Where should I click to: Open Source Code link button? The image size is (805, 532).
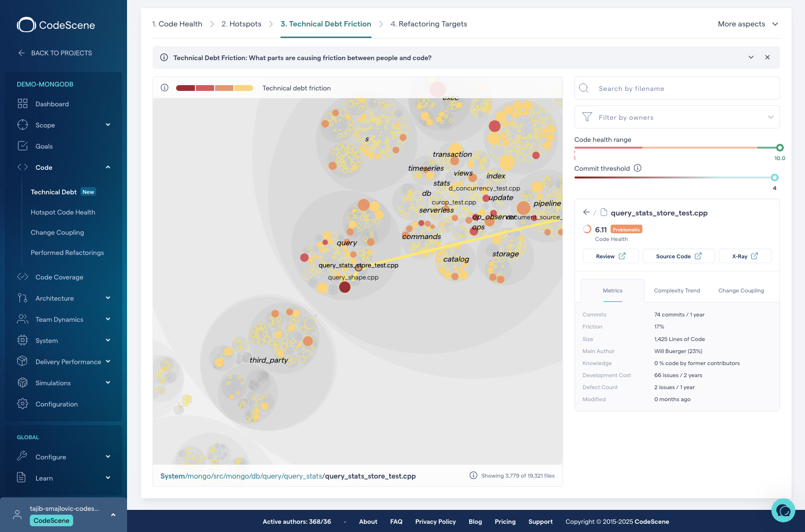pos(678,256)
